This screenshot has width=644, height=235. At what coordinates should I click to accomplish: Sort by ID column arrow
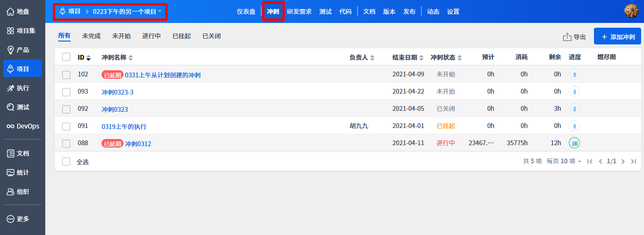point(88,58)
